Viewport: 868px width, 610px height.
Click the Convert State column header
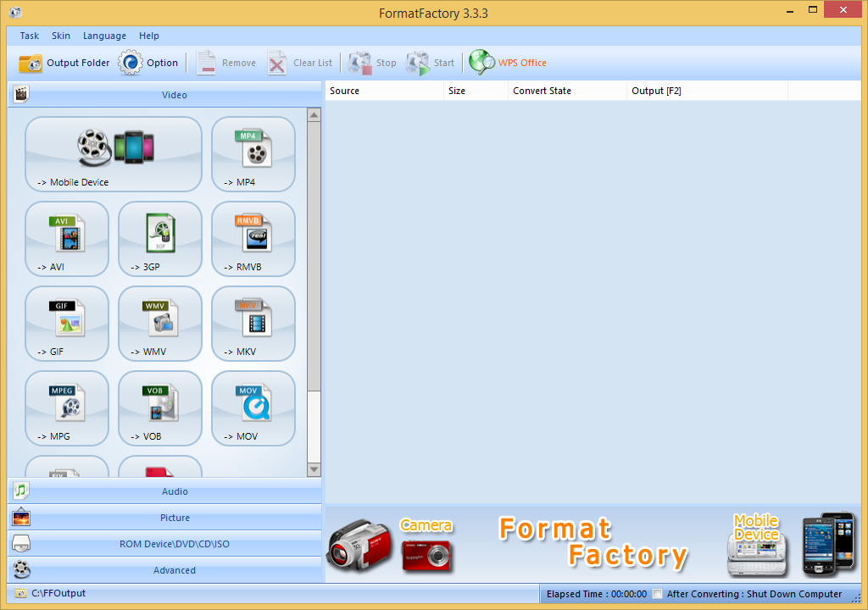[x=567, y=91]
